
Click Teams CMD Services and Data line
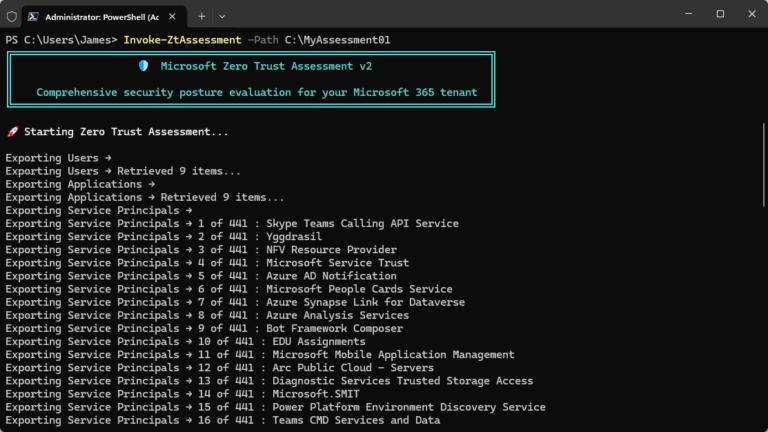pyautogui.click(x=223, y=420)
